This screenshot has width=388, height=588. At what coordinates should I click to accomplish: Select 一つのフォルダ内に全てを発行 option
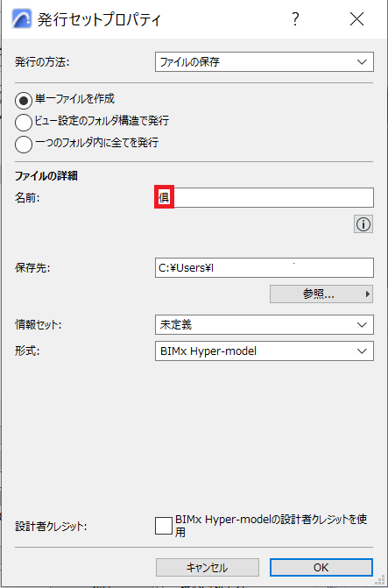(24, 145)
